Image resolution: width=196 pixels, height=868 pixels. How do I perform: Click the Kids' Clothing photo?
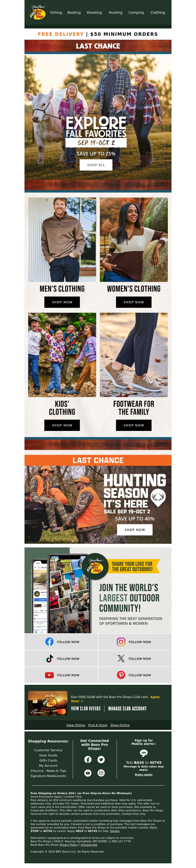click(x=62, y=354)
